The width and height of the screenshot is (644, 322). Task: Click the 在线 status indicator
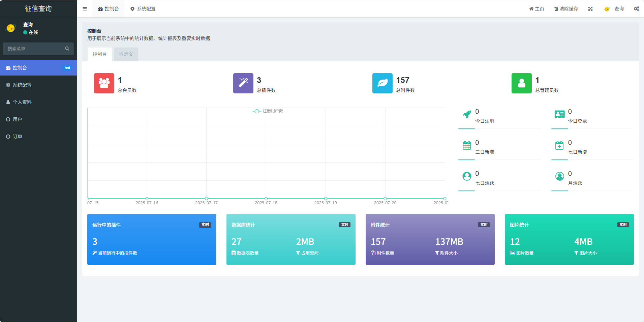click(31, 32)
